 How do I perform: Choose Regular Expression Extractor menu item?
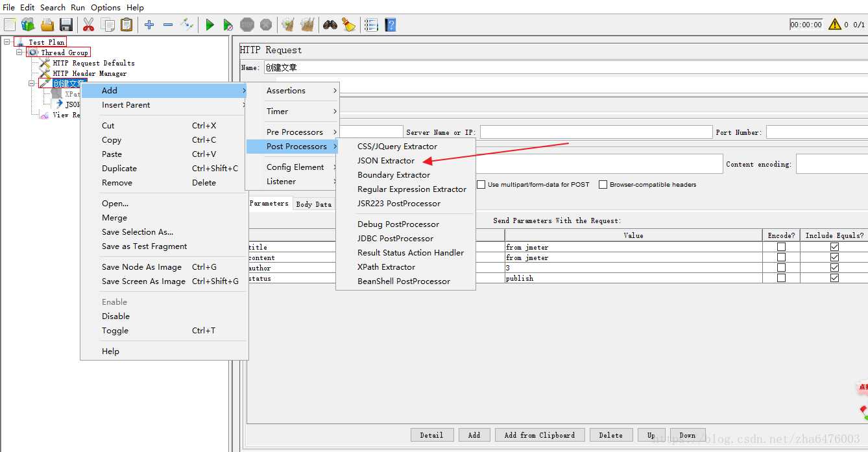pyautogui.click(x=406, y=189)
